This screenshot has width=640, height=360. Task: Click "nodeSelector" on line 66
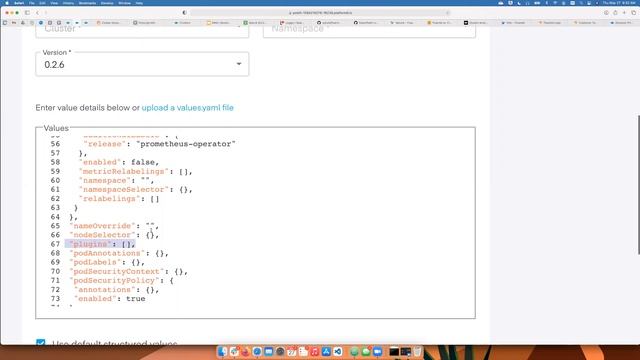click(102, 235)
